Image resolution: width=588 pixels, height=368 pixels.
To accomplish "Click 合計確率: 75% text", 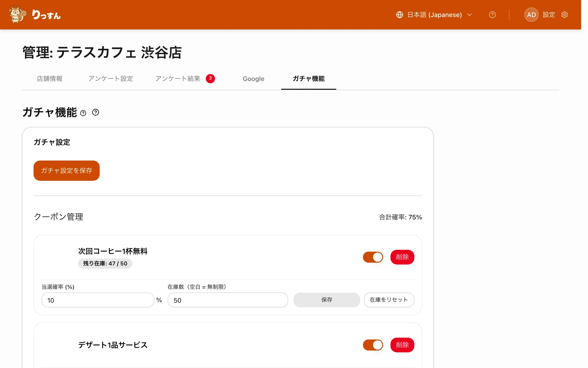I will [x=400, y=217].
